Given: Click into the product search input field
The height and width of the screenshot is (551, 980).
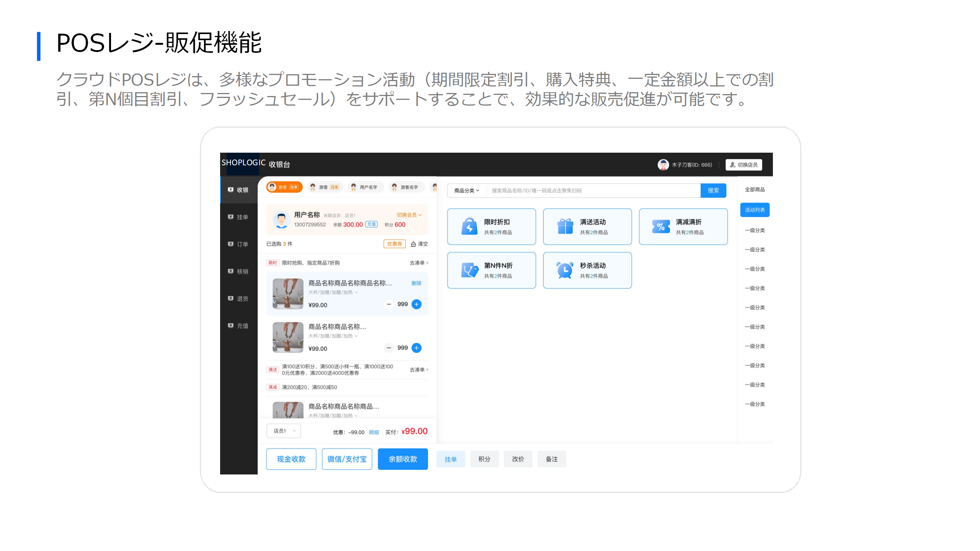Looking at the screenshot, I should tap(593, 191).
